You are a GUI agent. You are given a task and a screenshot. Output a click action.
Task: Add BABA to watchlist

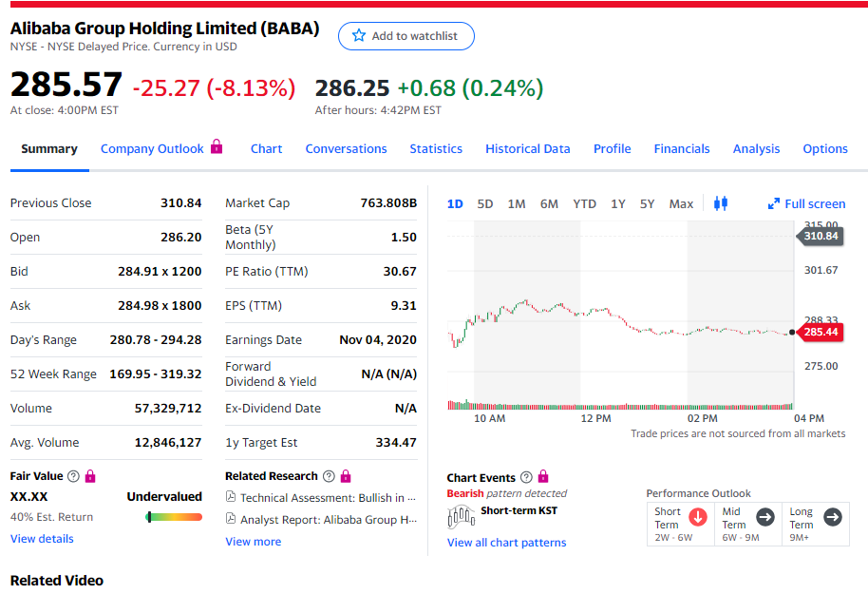coord(406,36)
